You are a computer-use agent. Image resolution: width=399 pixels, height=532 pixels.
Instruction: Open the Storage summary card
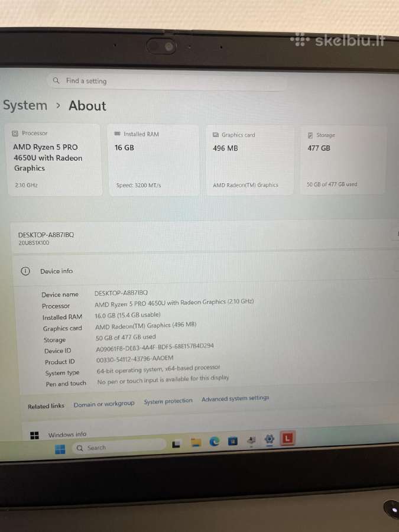tap(343, 160)
